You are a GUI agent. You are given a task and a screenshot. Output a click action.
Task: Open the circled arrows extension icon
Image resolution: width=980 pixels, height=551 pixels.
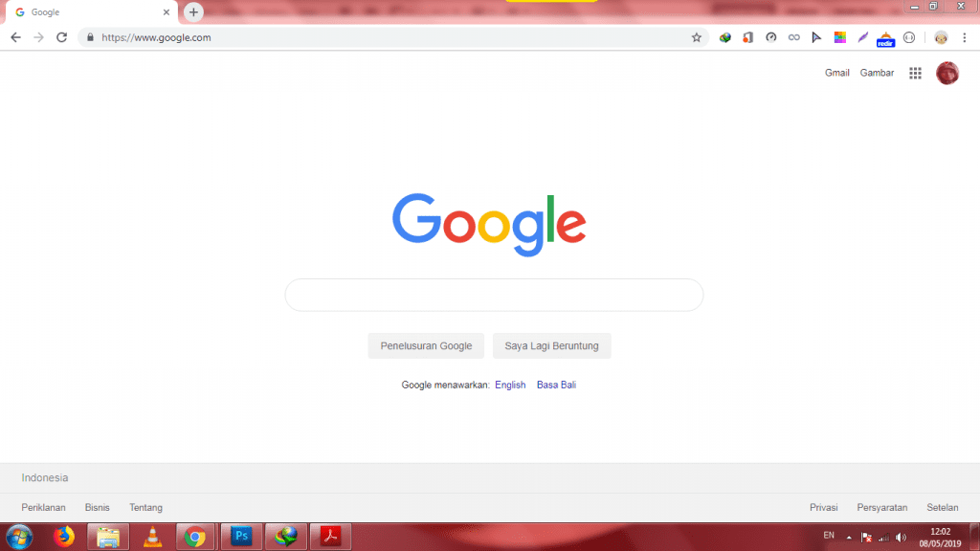point(909,37)
